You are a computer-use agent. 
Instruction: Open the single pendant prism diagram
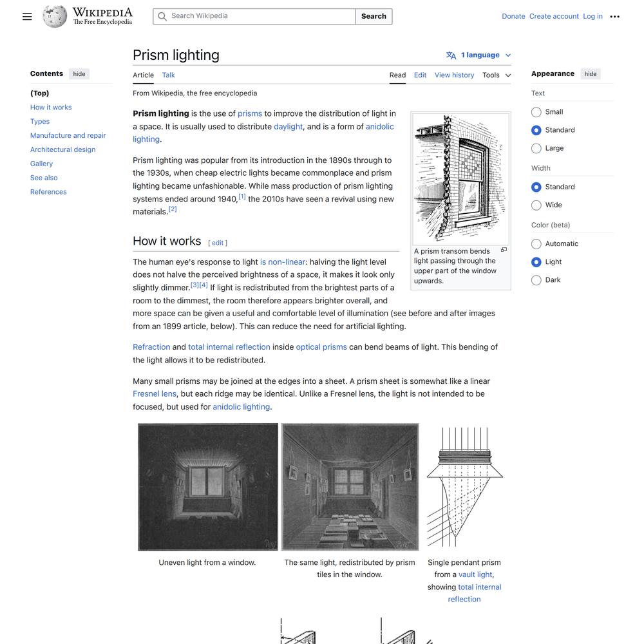coord(464,487)
